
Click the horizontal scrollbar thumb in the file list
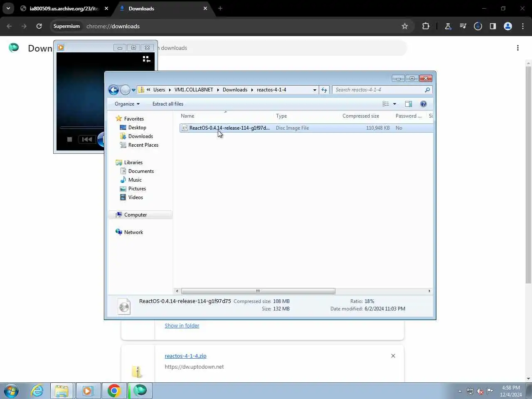click(258, 291)
